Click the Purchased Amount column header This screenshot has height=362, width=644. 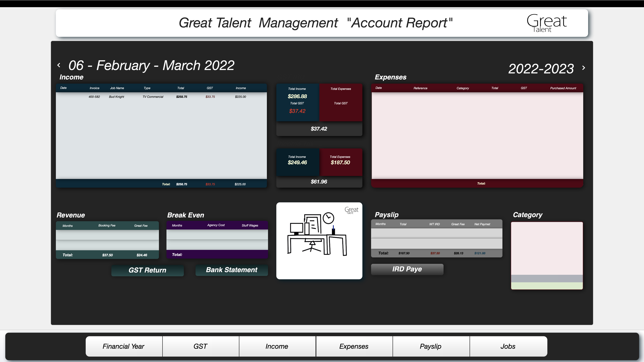(563, 88)
